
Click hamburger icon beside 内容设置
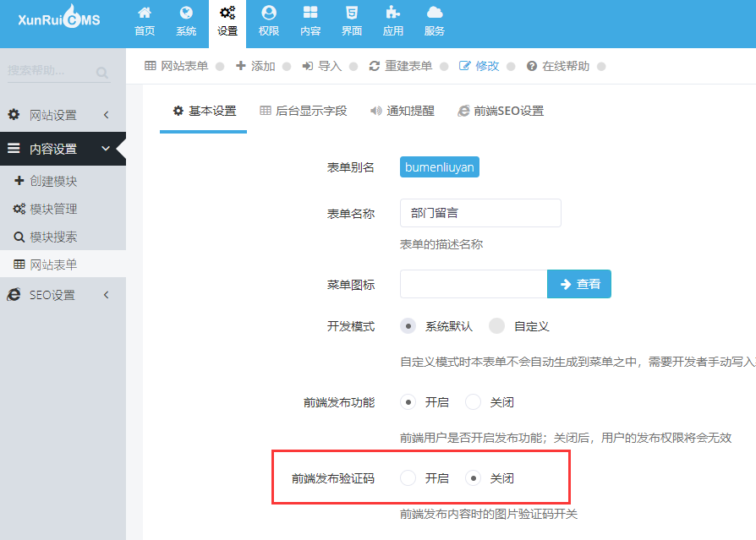(x=14, y=149)
